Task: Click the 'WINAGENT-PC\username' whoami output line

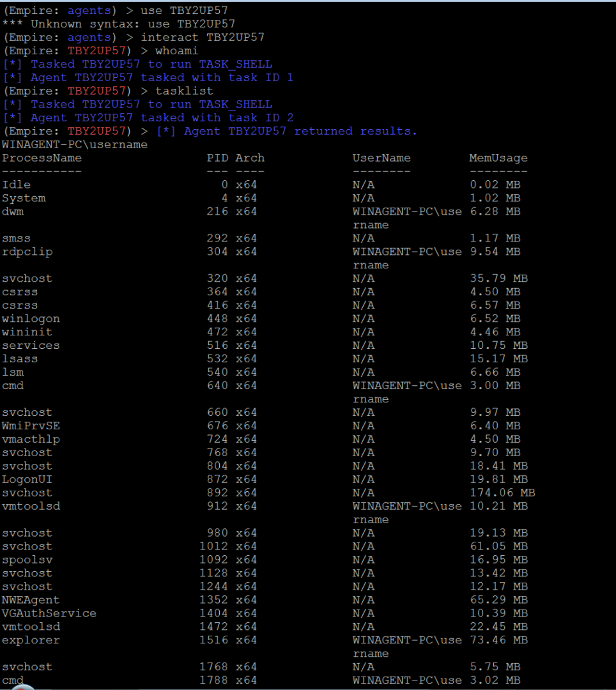Action: [x=75, y=144]
